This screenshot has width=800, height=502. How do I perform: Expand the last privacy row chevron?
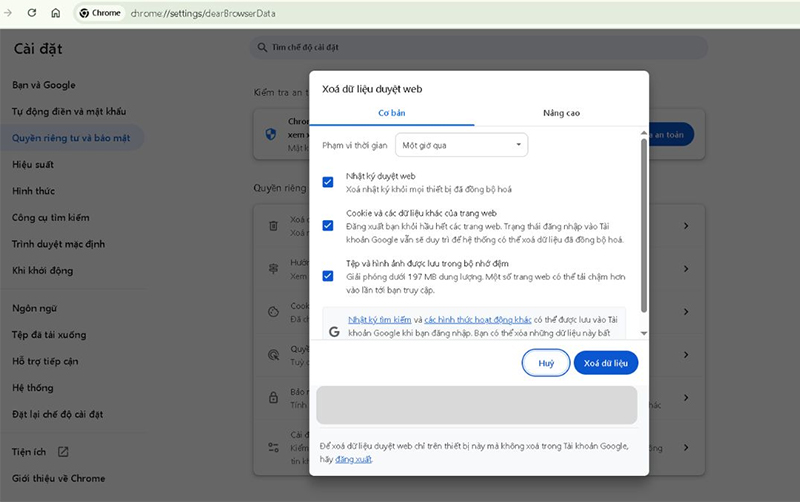coord(686,447)
